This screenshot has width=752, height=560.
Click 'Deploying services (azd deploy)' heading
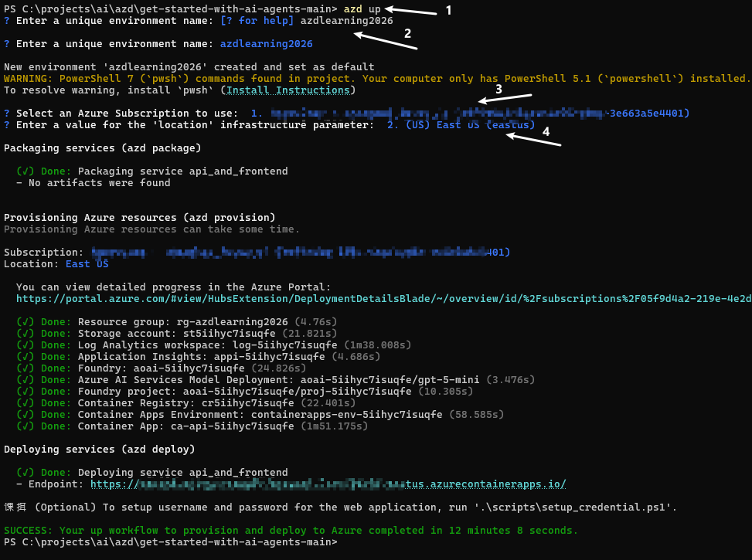tap(100, 450)
